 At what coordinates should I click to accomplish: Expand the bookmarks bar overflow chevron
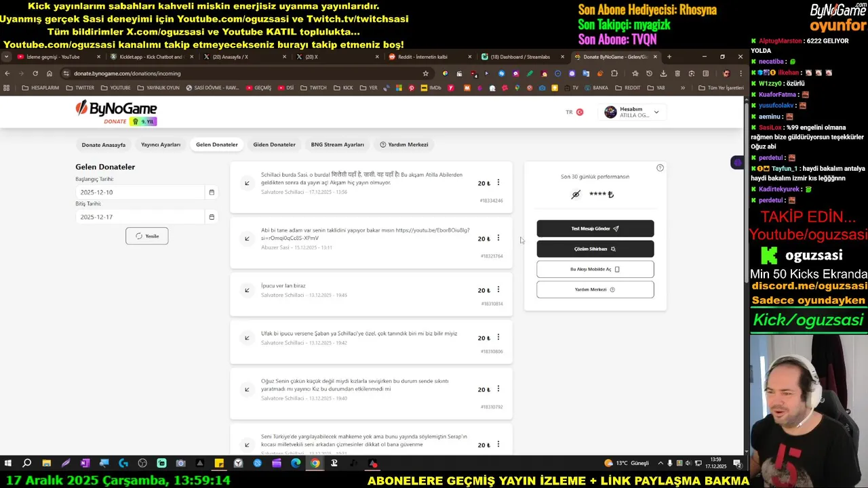tap(683, 87)
